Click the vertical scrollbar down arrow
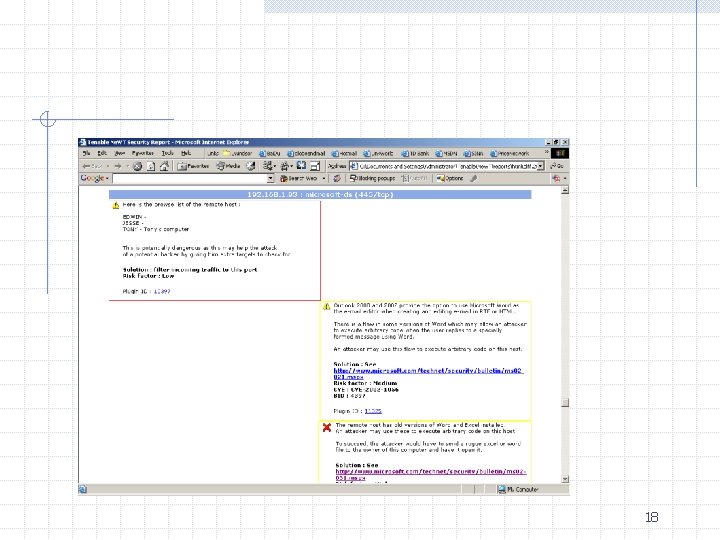This screenshot has width=720, height=540. tap(565, 479)
